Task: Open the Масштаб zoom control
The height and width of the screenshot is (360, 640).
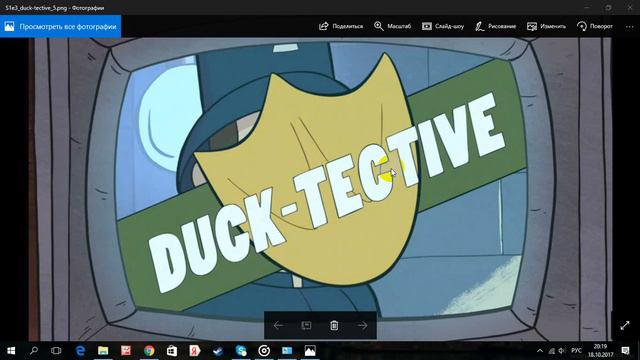Action: [392, 26]
